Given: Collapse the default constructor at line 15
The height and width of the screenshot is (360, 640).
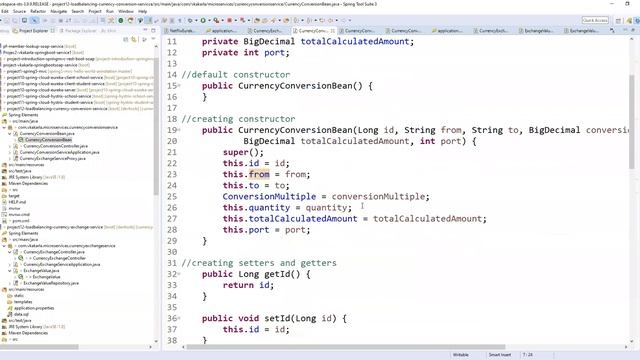Looking at the screenshot, I should pyautogui.click(x=179, y=86).
